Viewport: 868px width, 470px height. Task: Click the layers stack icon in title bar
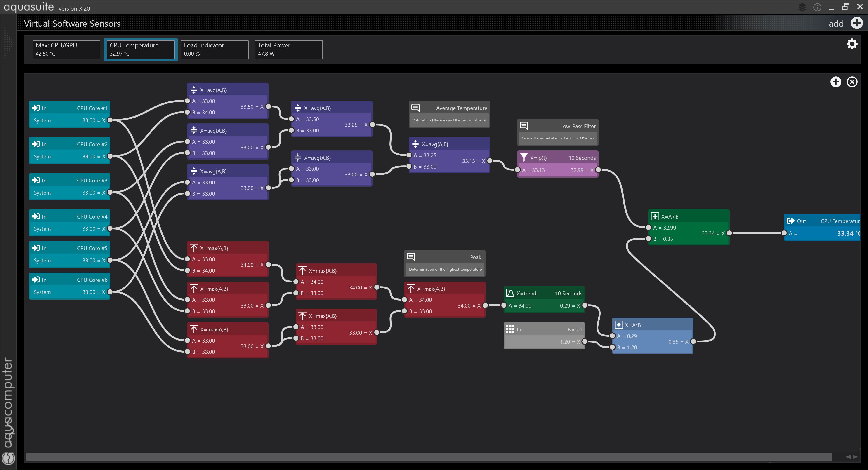point(802,7)
